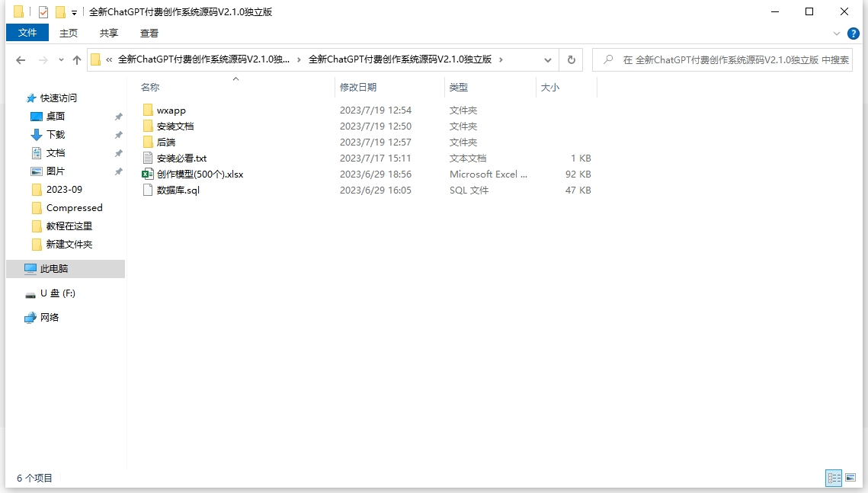Click the new folder icon in title bar

(x=60, y=11)
